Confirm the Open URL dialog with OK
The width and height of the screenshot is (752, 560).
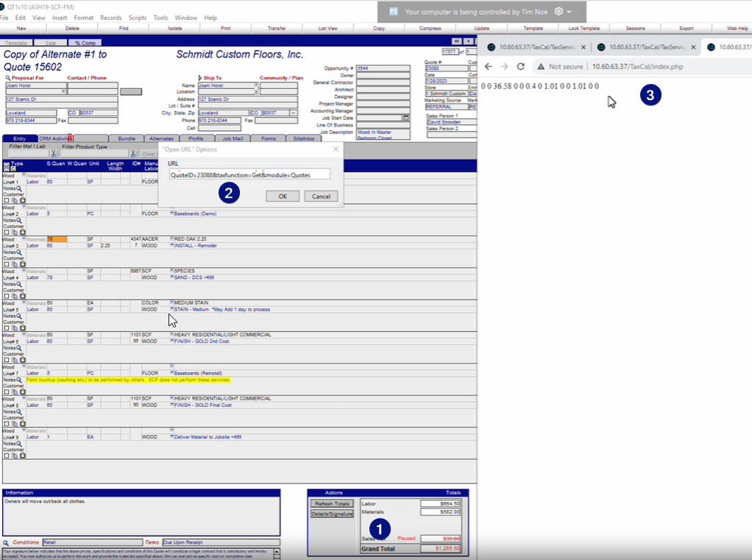coord(283,196)
